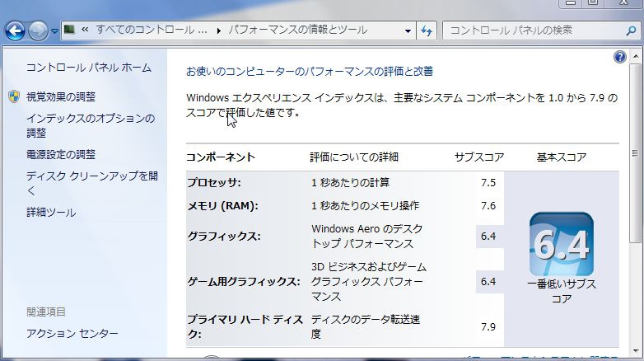Screen dimensions: 644x361
Task: Click the memory subscore 7.6
Action: click(488, 205)
